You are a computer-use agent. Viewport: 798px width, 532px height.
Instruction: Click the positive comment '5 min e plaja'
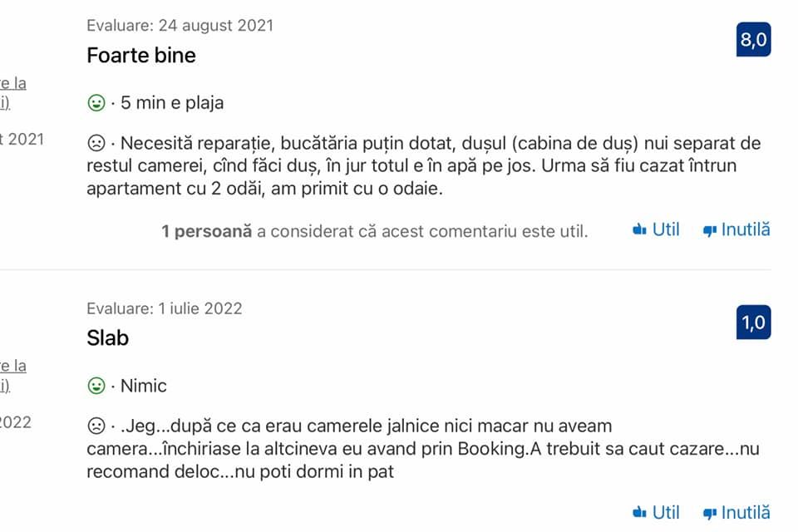[x=172, y=103]
